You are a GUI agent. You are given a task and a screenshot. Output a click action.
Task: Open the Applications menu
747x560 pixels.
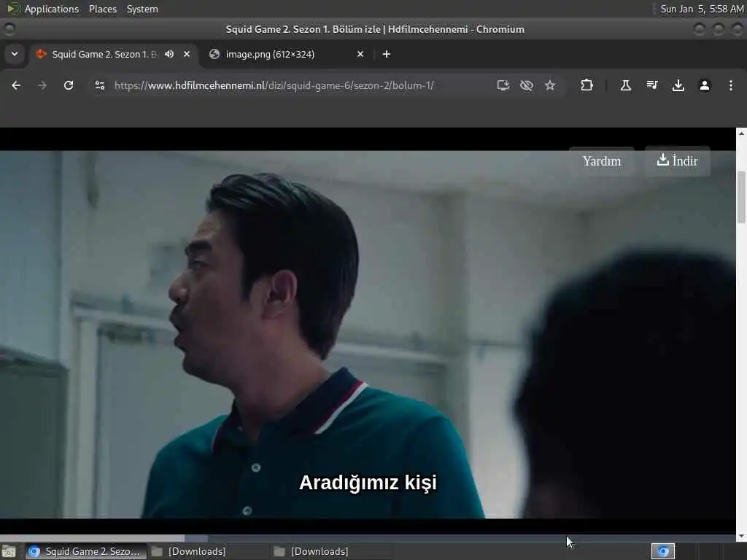click(x=52, y=9)
